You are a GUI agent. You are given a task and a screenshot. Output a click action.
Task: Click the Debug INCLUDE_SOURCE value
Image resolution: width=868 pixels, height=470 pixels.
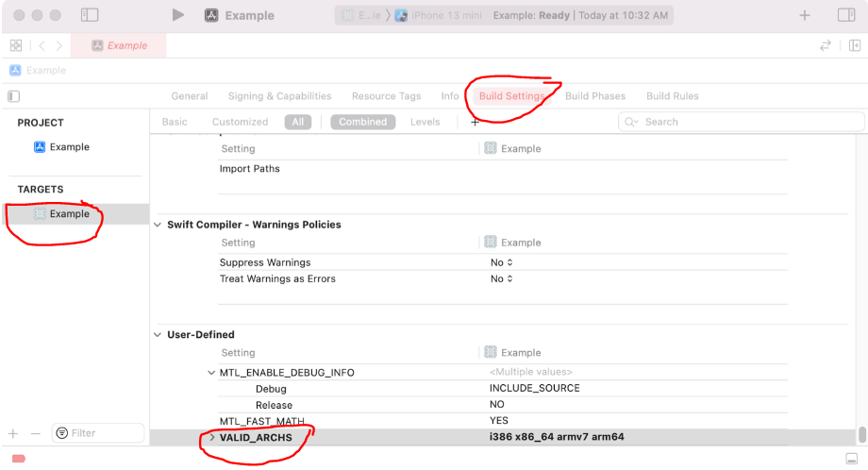point(534,388)
